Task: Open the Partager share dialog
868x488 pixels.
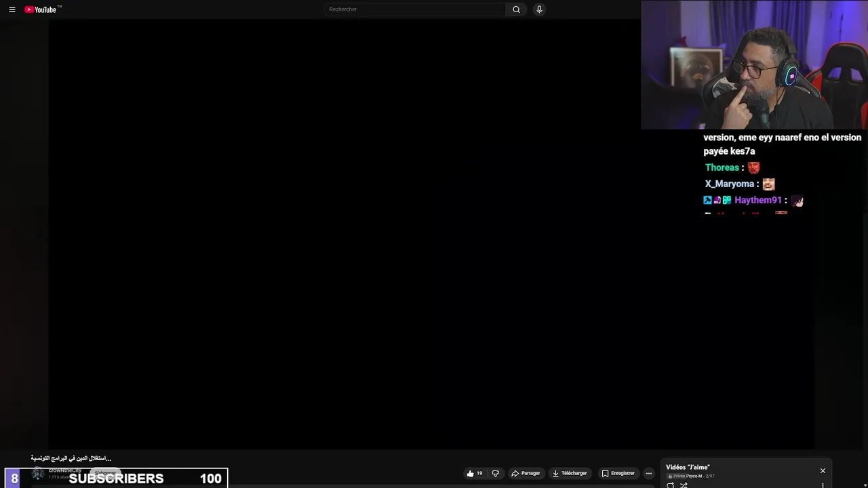Action: click(x=526, y=473)
